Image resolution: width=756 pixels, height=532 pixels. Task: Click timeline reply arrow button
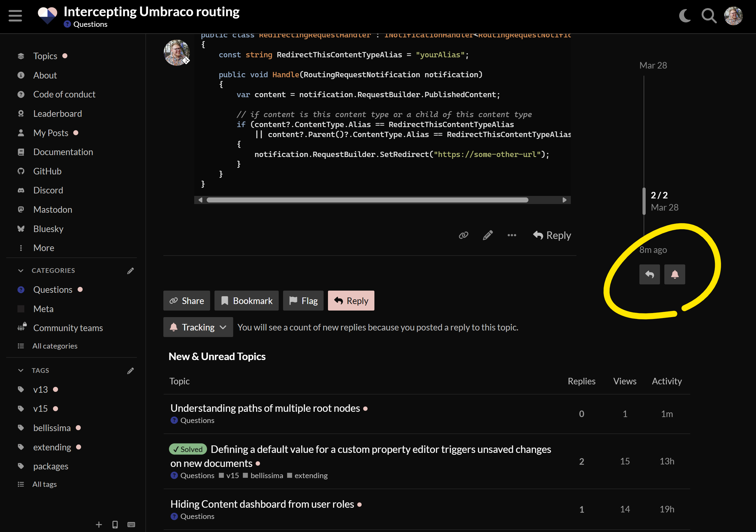(650, 274)
